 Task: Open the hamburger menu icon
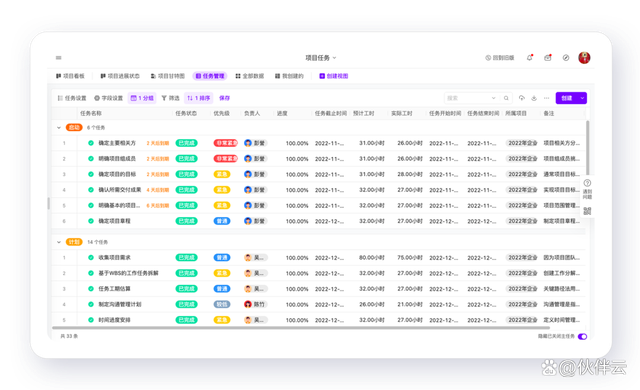click(x=59, y=58)
